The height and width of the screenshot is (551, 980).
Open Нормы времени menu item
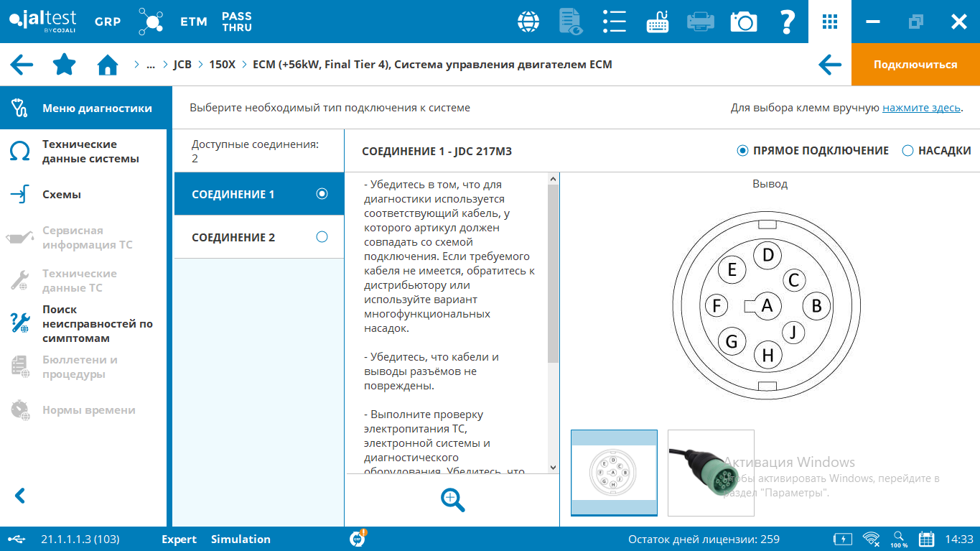pos(83,410)
